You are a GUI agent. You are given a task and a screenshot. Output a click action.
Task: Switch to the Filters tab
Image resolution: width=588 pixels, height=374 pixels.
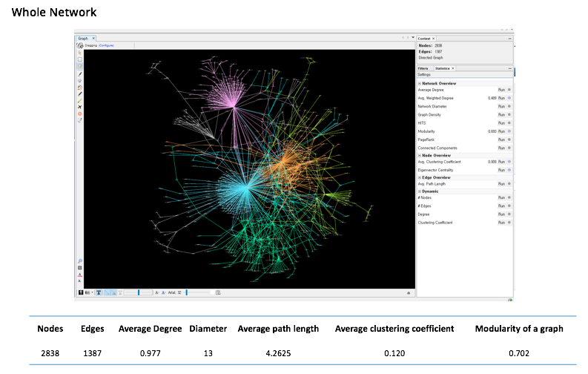tap(423, 68)
